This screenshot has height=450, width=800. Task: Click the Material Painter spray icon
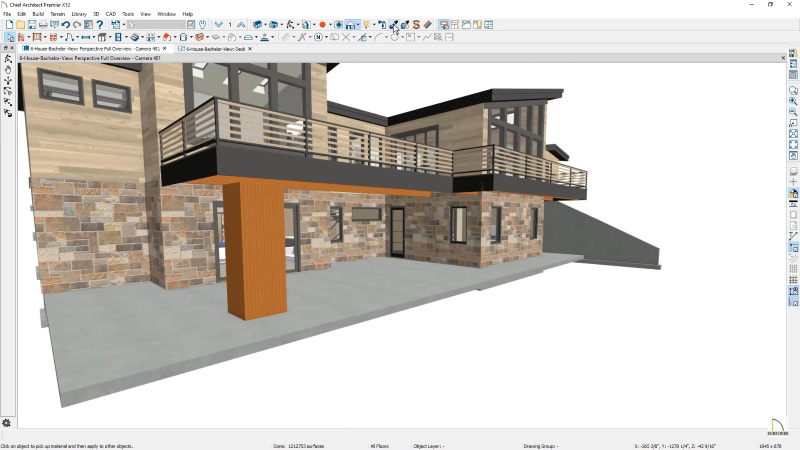[403, 24]
